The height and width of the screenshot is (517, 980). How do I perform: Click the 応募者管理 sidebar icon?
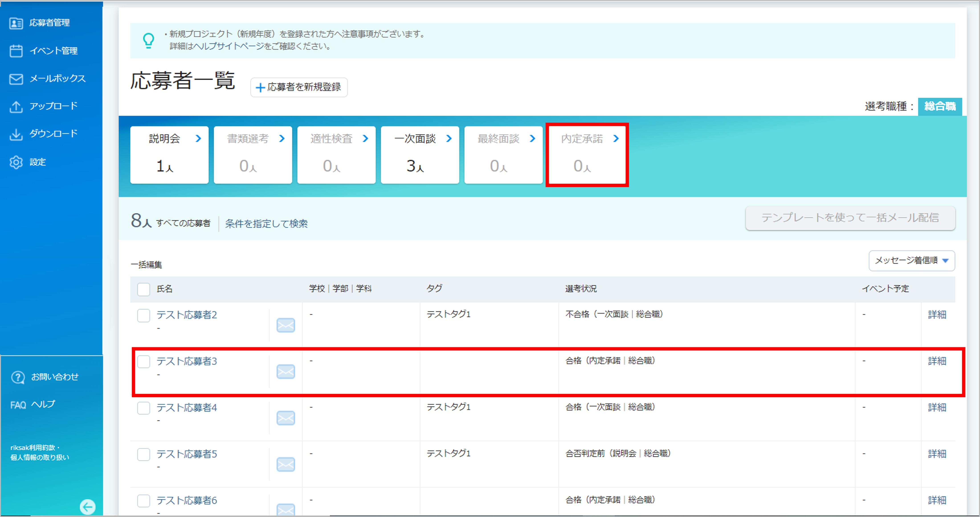(x=16, y=23)
